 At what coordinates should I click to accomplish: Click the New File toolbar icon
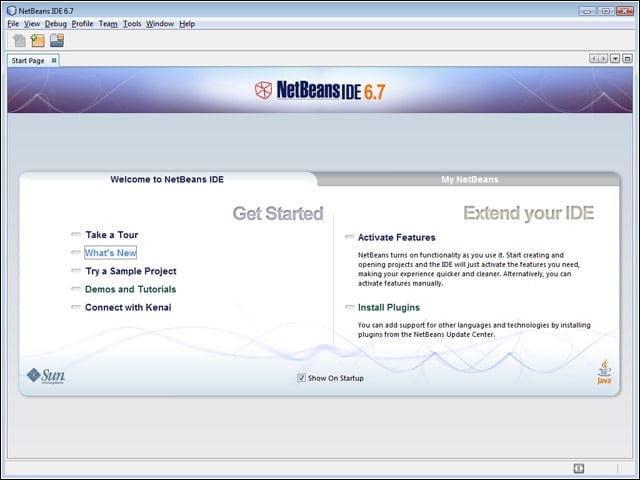pyautogui.click(x=19, y=40)
